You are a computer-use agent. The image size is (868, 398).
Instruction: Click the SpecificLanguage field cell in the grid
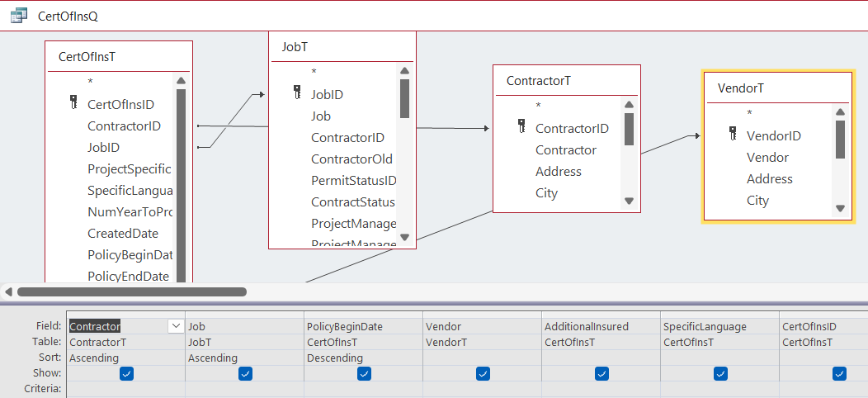coord(719,326)
